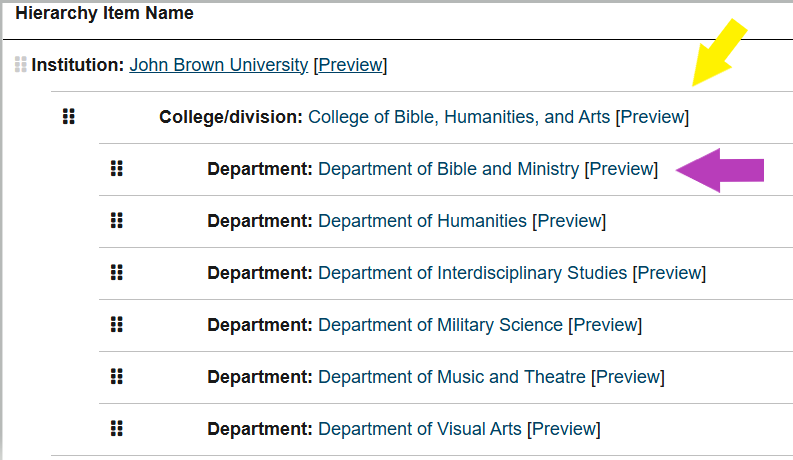Viewport: 793px width, 460px height.
Task: Click drag handle for Interdisciplinary Studies department
Action: (x=116, y=273)
